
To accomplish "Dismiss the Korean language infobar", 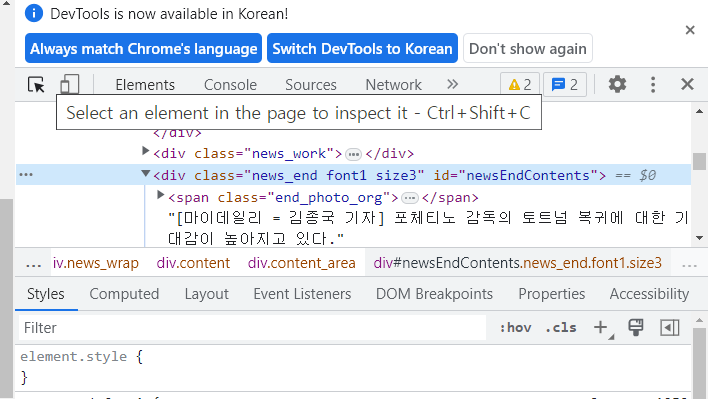I will [690, 30].
